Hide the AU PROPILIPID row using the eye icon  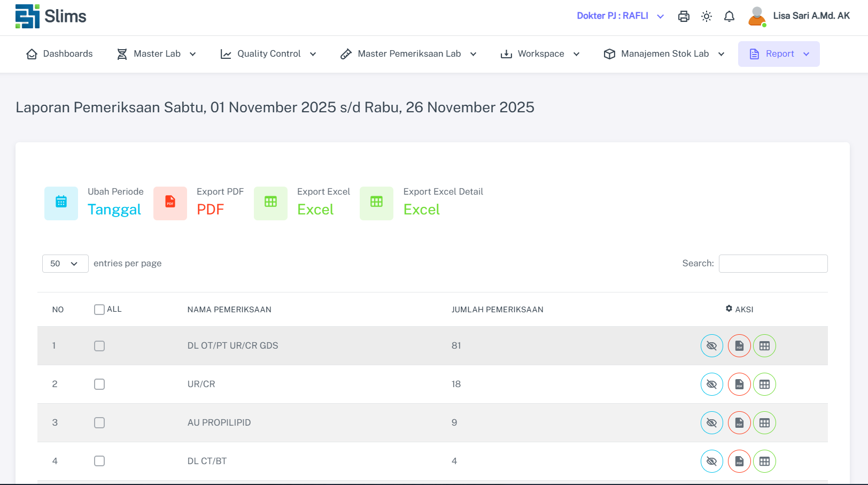(711, 423)
